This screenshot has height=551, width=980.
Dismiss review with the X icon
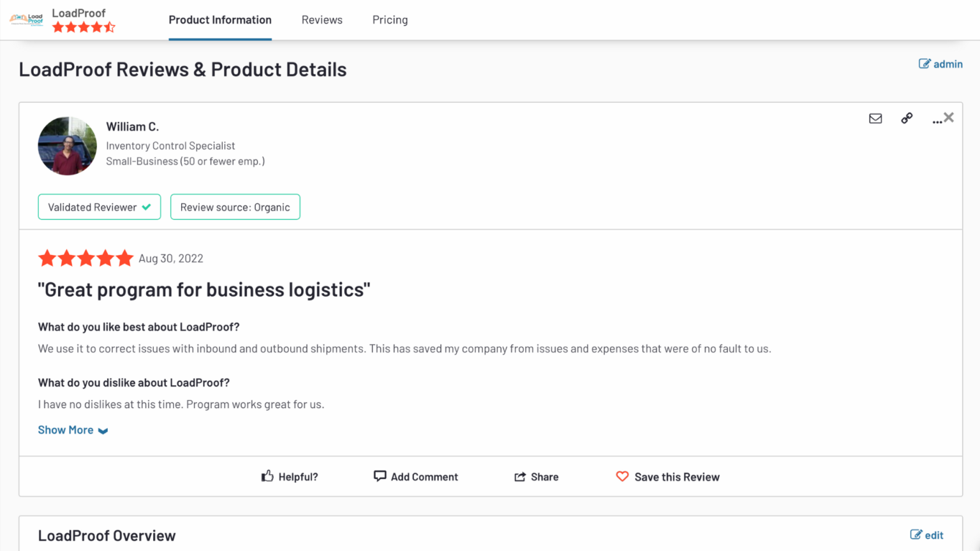click(x=949, y=117)
